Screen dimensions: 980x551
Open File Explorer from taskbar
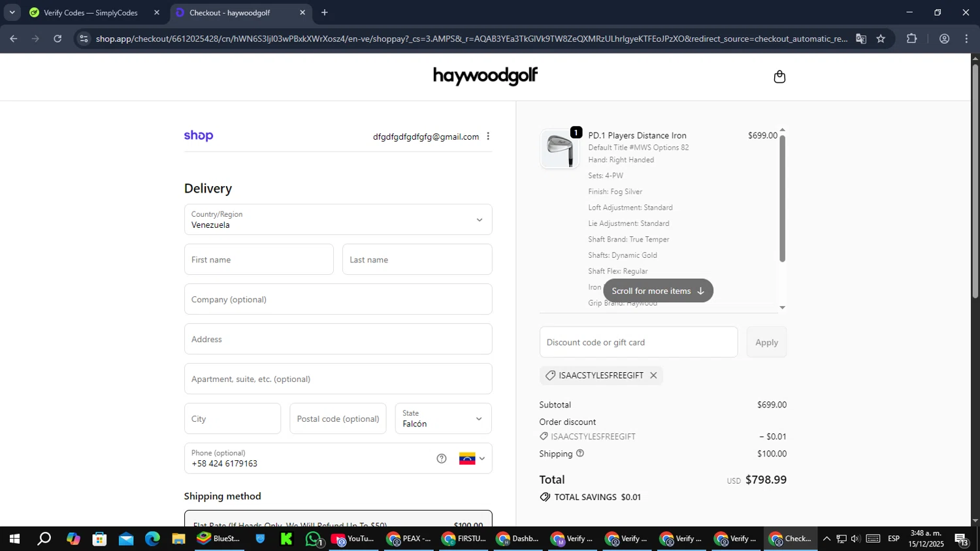(178, 539)
